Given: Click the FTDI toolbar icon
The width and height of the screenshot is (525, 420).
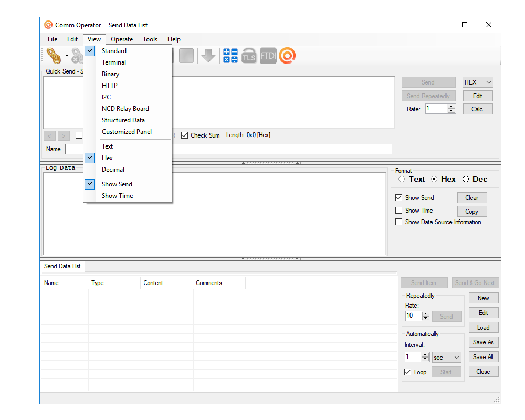Looking at the screenshot, I should point(268,56).
